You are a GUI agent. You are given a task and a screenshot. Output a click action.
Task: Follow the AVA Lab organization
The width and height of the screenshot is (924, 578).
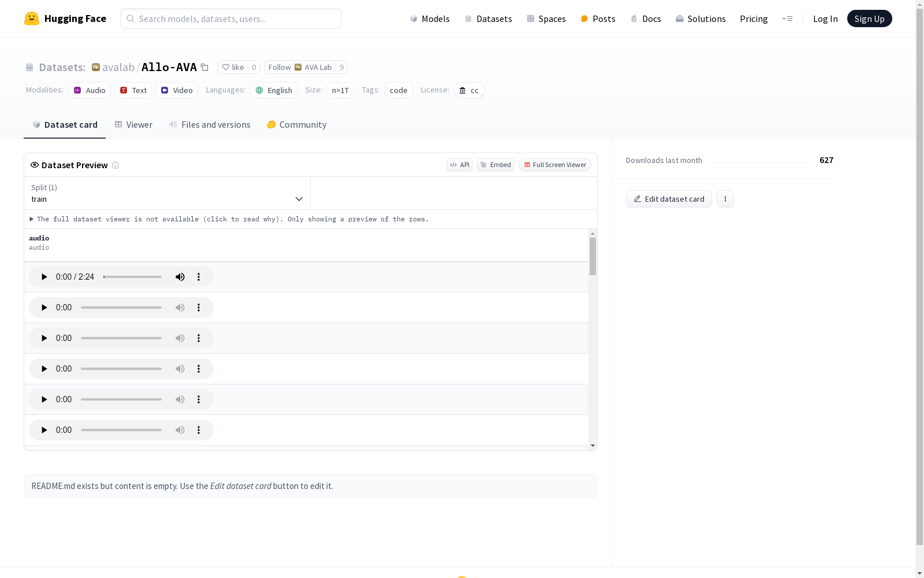click(300, 67)
